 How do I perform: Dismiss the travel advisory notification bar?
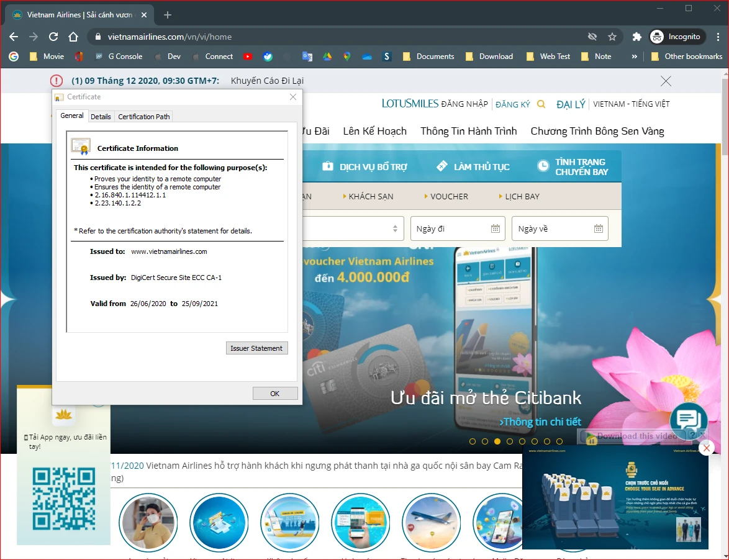point(666,81)
